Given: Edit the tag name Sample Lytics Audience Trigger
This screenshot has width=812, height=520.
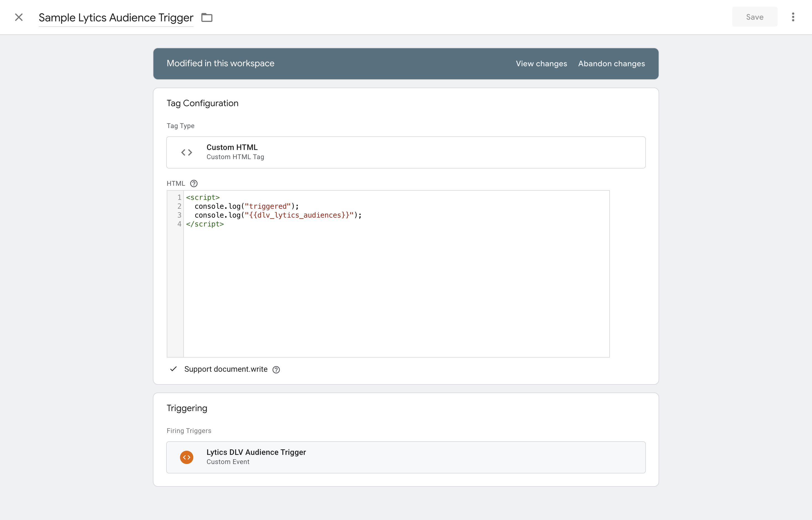Looking at the screenshot, I should click(x=116, y=17).
